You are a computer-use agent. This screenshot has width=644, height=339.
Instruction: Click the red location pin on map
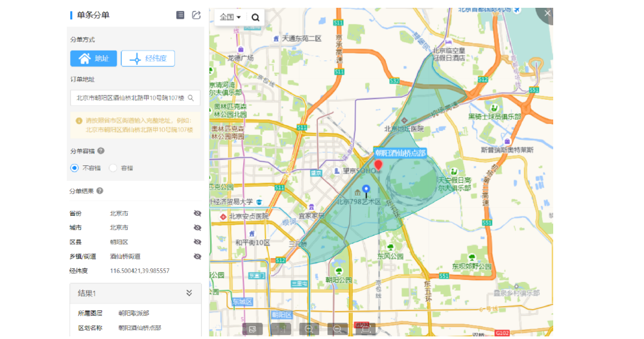click(x=378, y=165)
